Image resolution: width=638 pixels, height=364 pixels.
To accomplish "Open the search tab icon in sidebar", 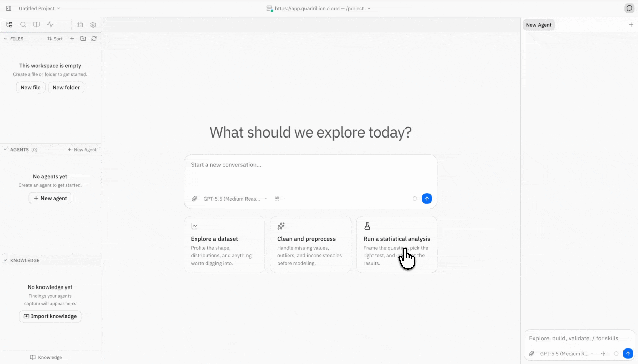I will [x=23, y=25].
